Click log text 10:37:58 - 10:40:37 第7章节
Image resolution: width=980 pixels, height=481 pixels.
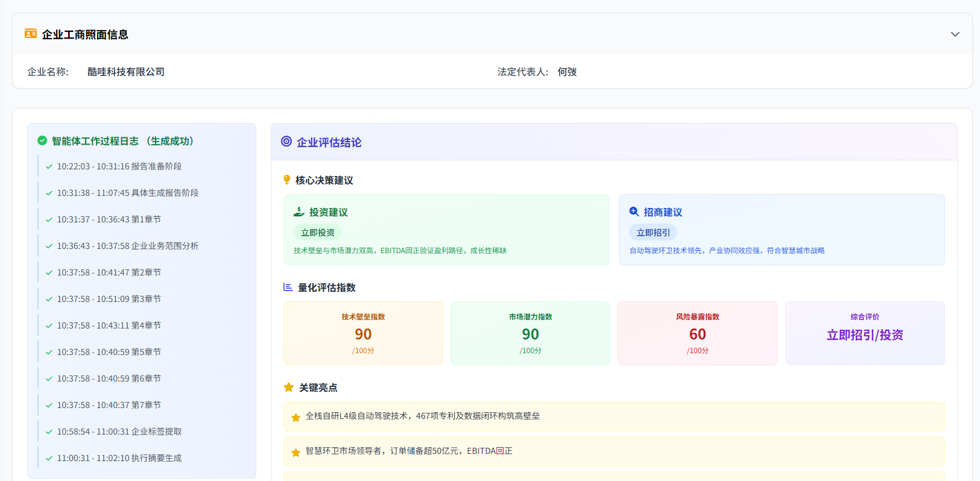click(x=109, y=405)
